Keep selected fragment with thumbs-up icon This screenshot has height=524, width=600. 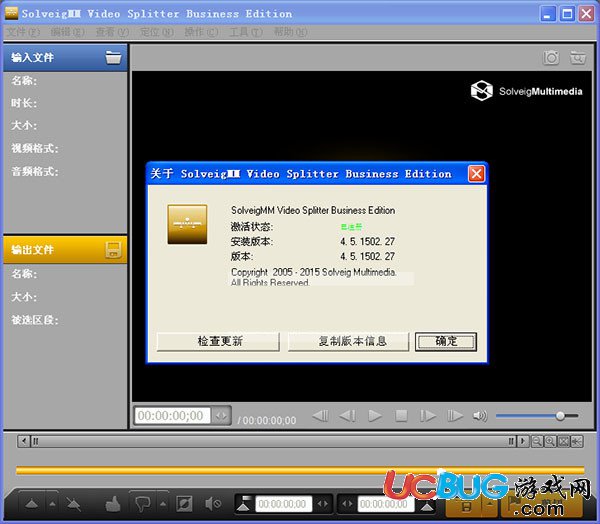[x=113, y=504]
